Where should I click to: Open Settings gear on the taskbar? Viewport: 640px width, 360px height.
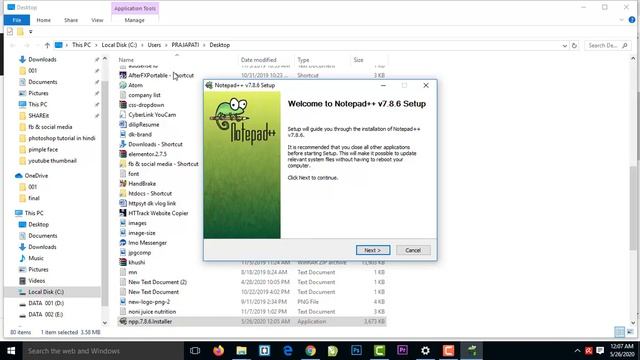click(425, 351)
